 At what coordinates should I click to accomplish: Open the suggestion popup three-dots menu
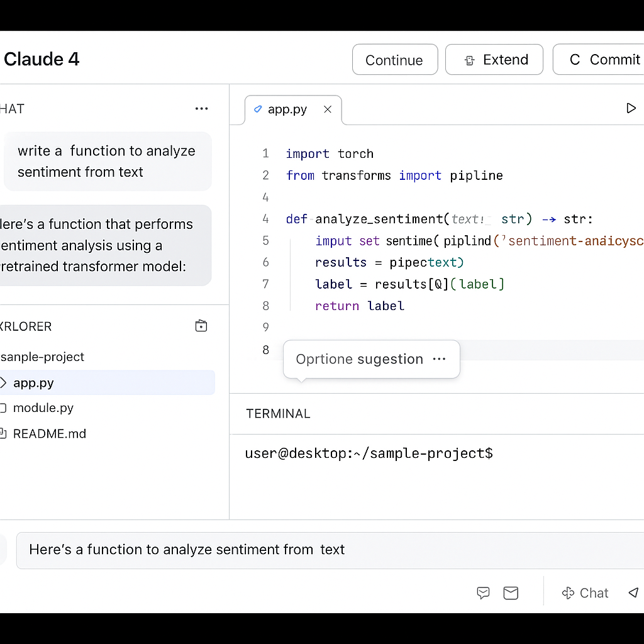coord(439,359)
